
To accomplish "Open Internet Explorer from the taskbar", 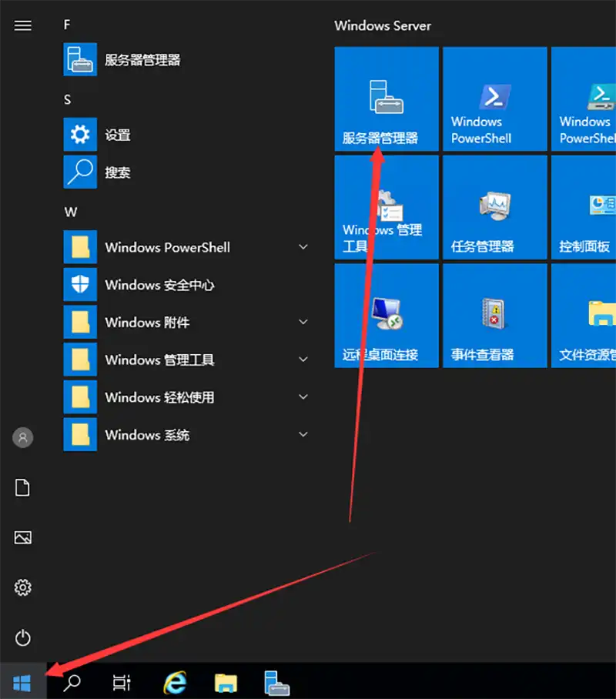I will [x=176, y=681].
